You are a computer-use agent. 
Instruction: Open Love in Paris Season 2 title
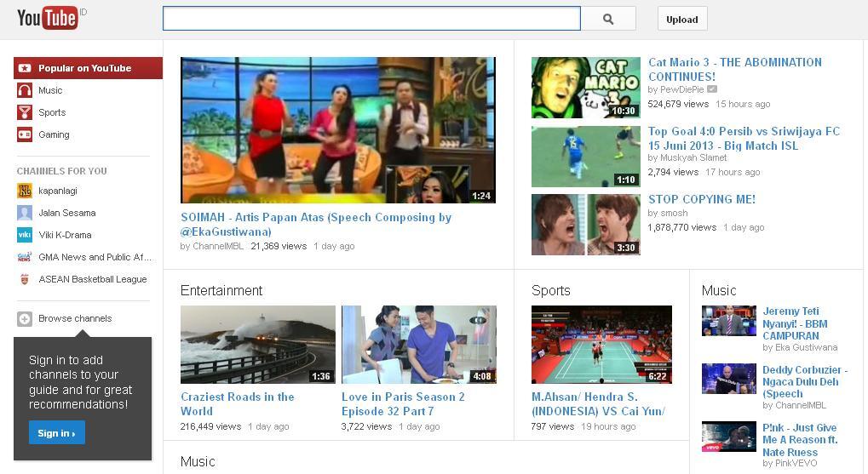[x=403, y=403]
